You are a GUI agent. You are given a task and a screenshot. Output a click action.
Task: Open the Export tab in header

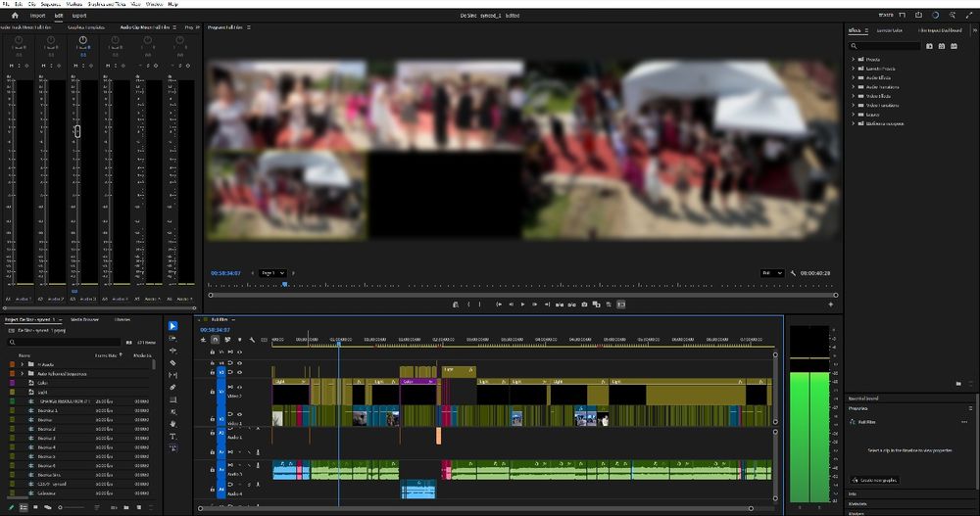click(x=79, y=16)
